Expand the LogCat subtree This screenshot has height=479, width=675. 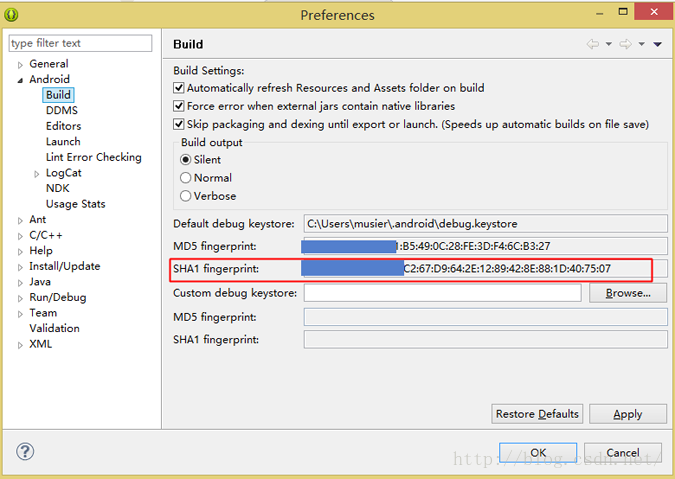[x=36, y=173]
